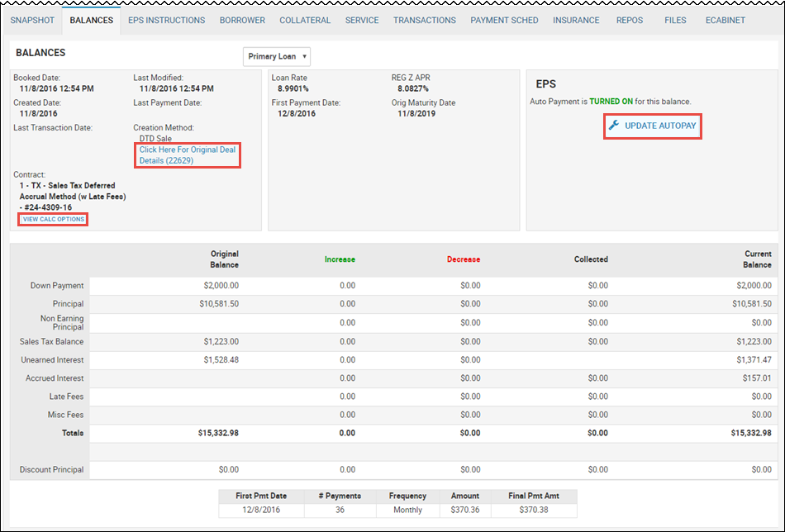Click the Misc Fees row label
Screen dimensions: 785x532
click(65, 415)
